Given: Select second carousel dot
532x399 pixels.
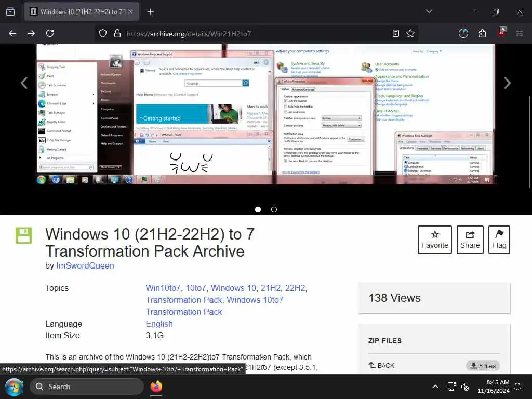Looking at the screenshot, I should [x=274, y=210].
